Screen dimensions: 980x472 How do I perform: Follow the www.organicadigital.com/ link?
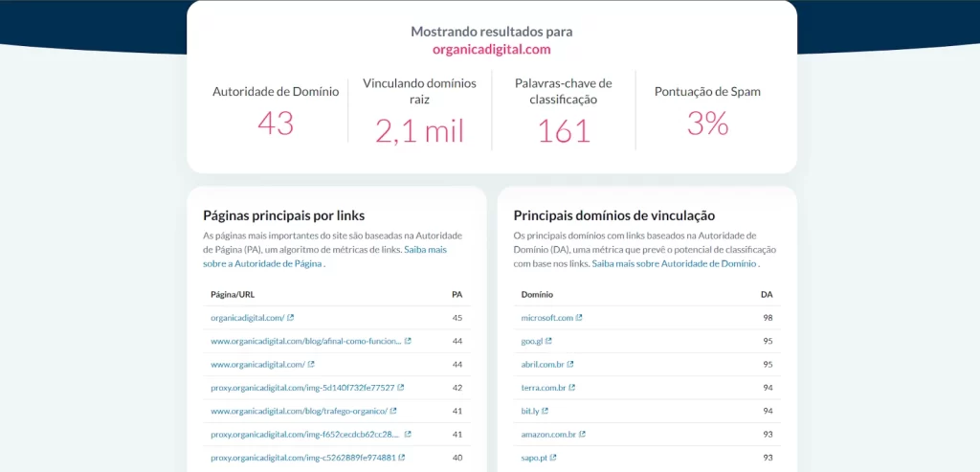[258, 364]
